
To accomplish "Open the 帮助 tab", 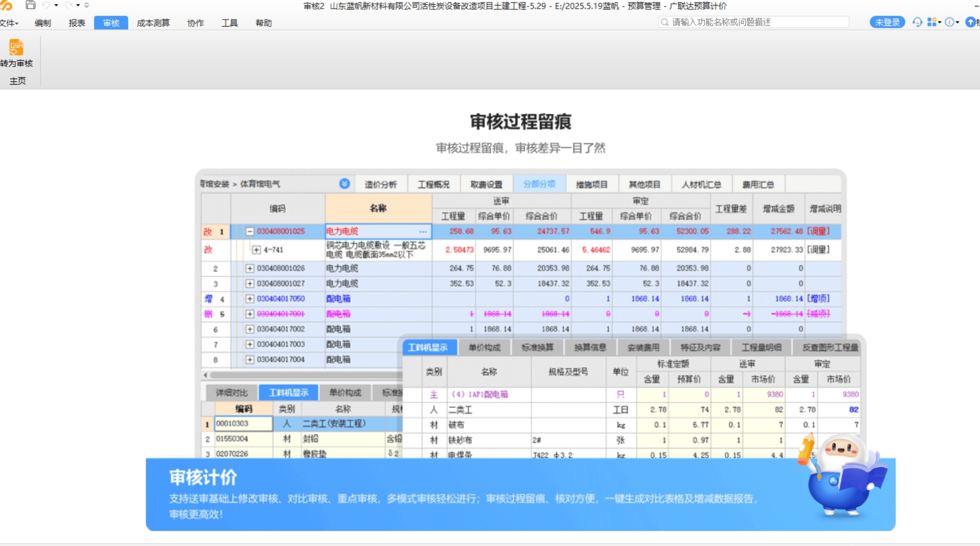I will (x=264, y=23).
